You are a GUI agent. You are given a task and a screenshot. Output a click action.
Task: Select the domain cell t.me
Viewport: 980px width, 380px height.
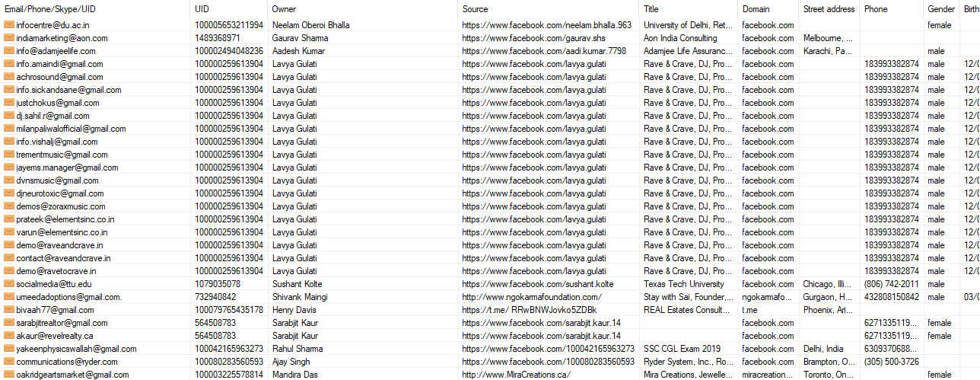(749, 310)
